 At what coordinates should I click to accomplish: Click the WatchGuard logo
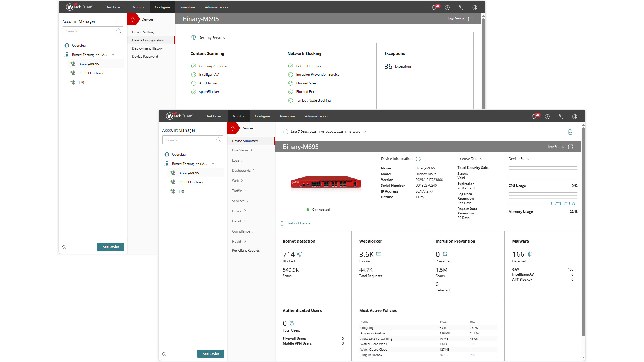(x=179, y=116)
